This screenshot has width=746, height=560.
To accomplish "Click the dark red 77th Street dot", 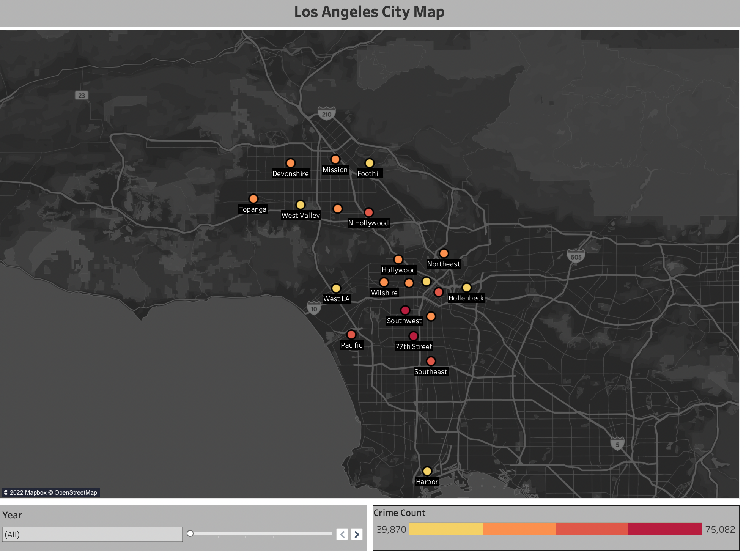I will tap(414, 335).
